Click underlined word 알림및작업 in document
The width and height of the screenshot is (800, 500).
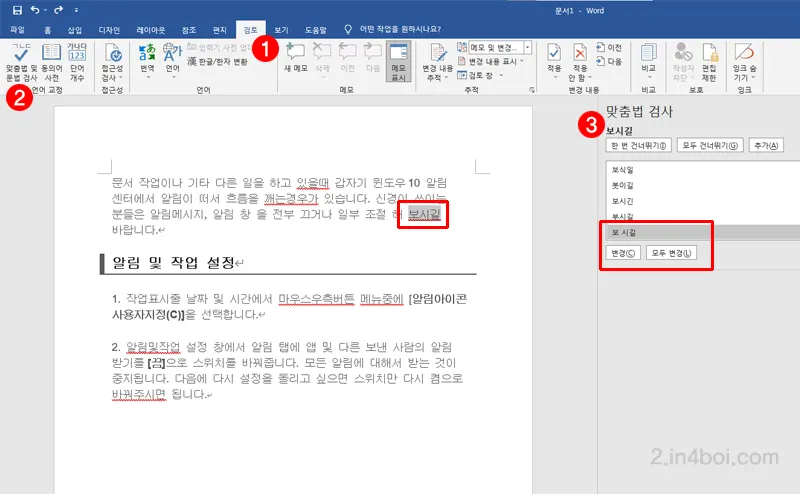pyautogui.click(x=153, y=347)
